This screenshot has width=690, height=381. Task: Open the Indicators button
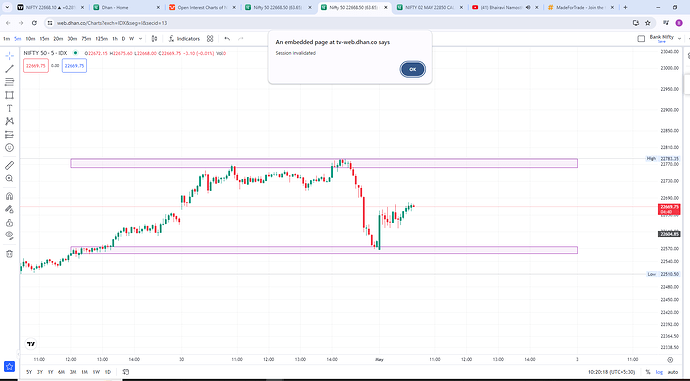[184, 39]
